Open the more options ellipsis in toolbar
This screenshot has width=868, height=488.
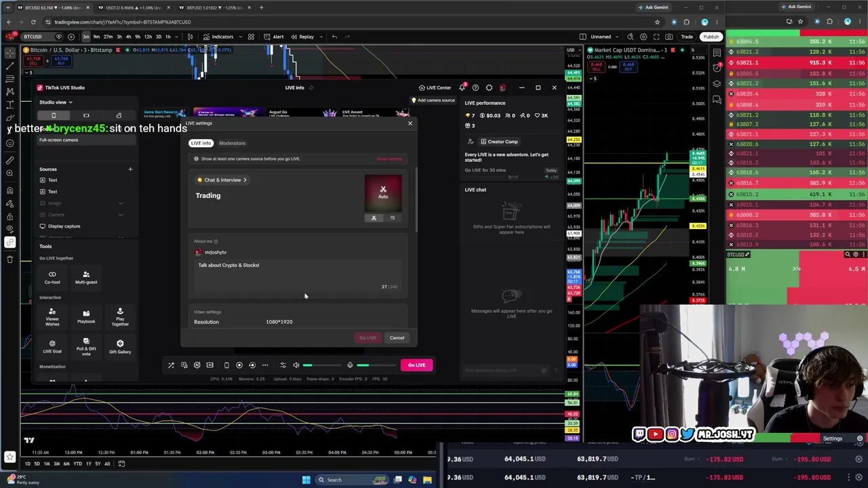[265, 365]
